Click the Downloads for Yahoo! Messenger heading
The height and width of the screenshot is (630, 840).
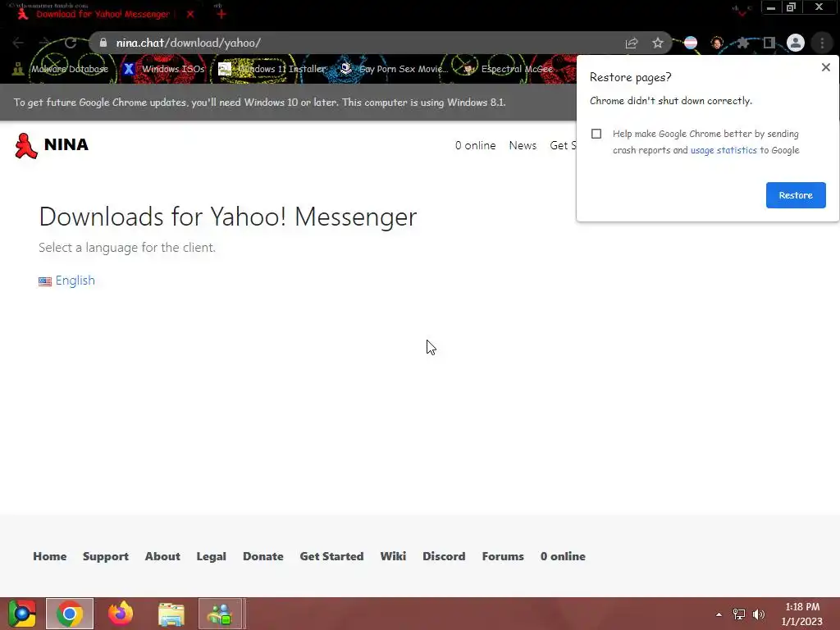click(x=228, y=217)
